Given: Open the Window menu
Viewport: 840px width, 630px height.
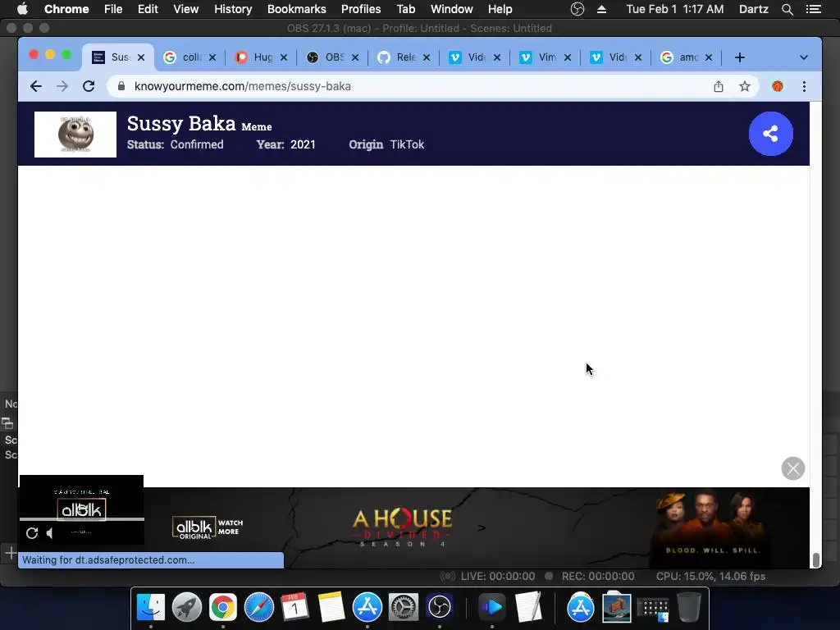Looking at the screenshot, I should coord(452,9).
